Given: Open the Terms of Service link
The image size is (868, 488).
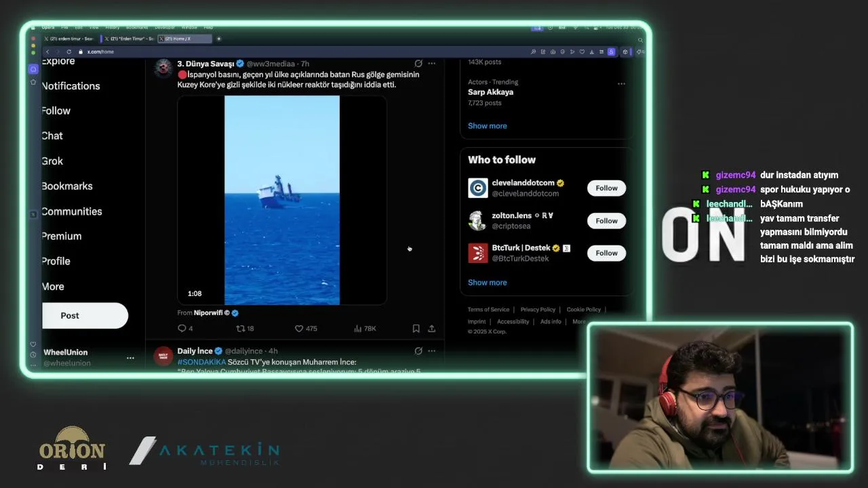Looking at the screenshot, I should click(488, 310).
